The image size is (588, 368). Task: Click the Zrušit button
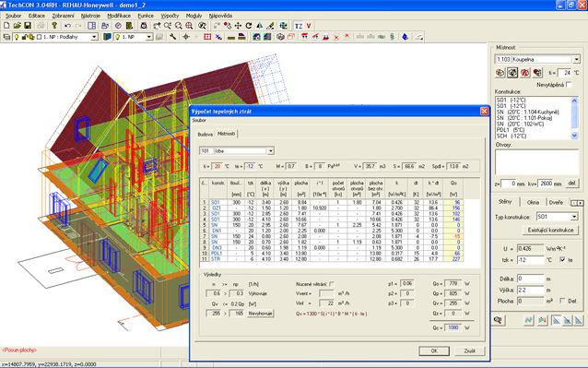[469, 350]
